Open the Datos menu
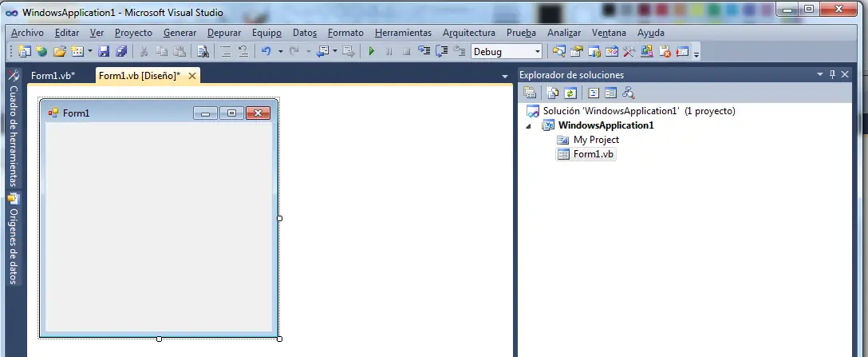 coord(305,33)
